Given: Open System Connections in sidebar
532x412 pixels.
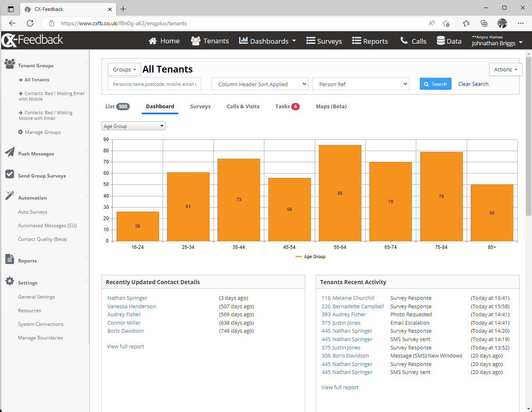Looking at the screenshot, I should [40, 324].
